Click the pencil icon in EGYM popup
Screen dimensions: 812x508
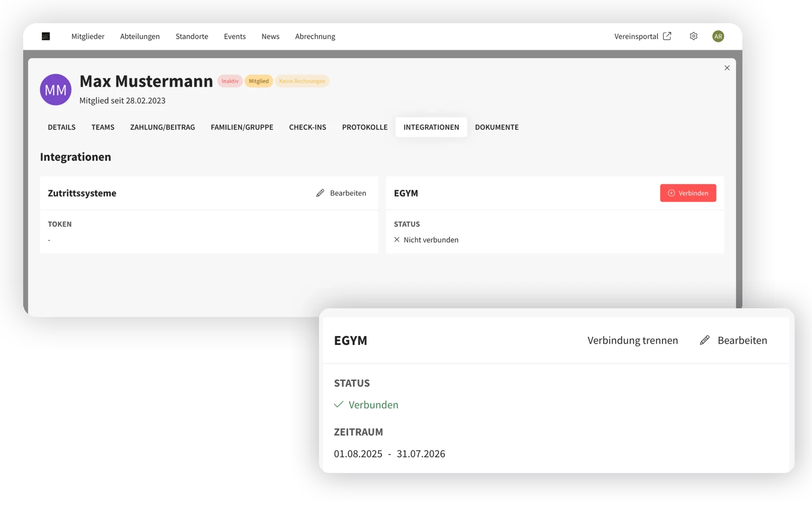coord(705,340)
